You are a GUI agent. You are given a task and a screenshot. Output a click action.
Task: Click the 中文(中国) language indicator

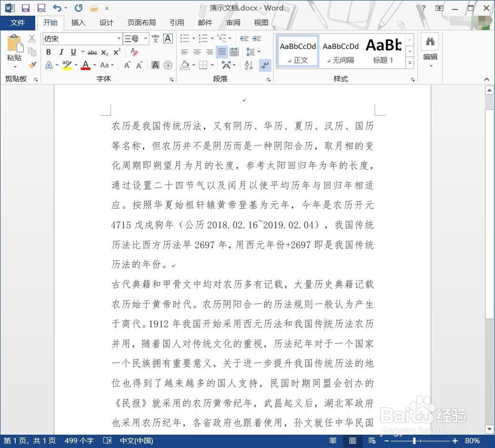point(137,441)
